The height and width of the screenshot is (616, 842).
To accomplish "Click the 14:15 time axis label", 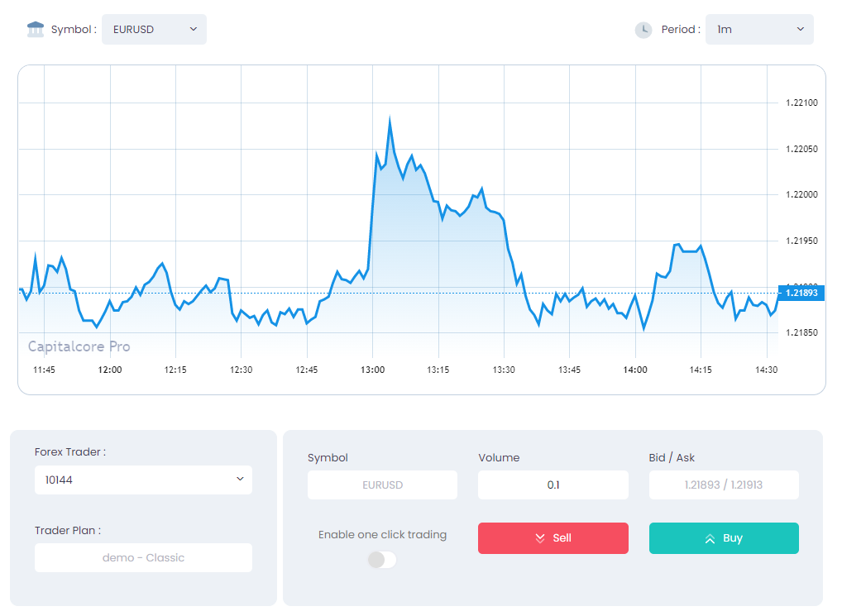I will pyautogui.click(x=701, y=370).
